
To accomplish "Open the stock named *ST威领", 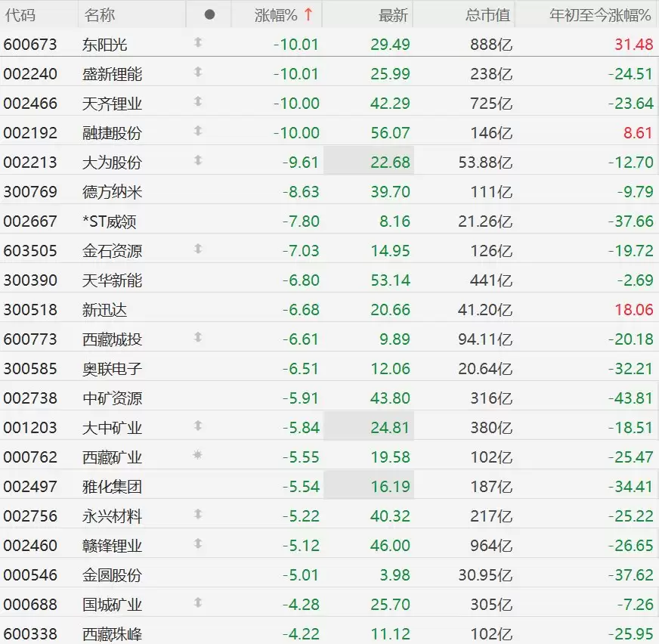I will (x=110, y=221).
